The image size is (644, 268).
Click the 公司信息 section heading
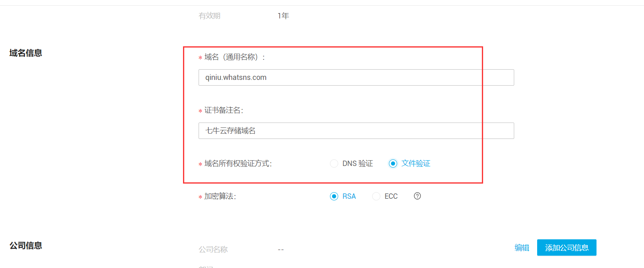pyautogui.click(x=26, y=245)
